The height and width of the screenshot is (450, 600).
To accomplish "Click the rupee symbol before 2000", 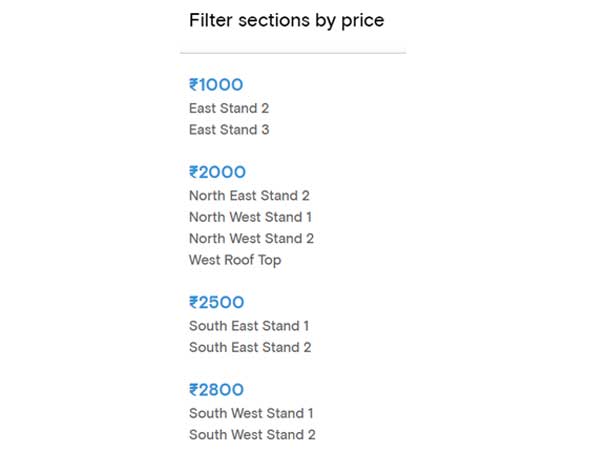I will [x=194, y=172].
